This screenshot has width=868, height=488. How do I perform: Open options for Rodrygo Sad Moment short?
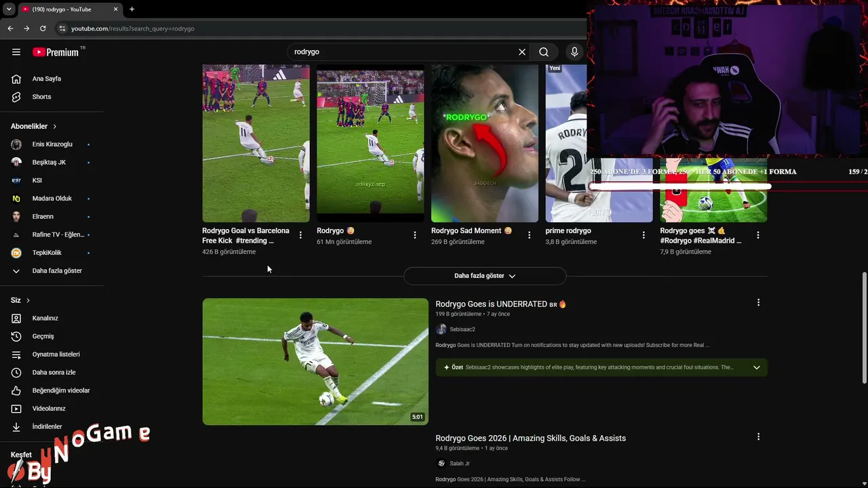click(x=530, y=235)
